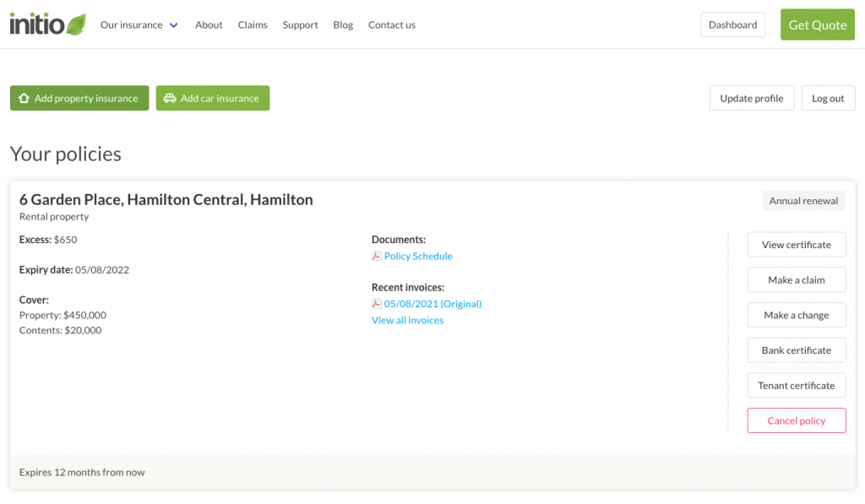
Task: Click the PDF icon beside the 05/08/2021 invoice
Action: (377, 303)
